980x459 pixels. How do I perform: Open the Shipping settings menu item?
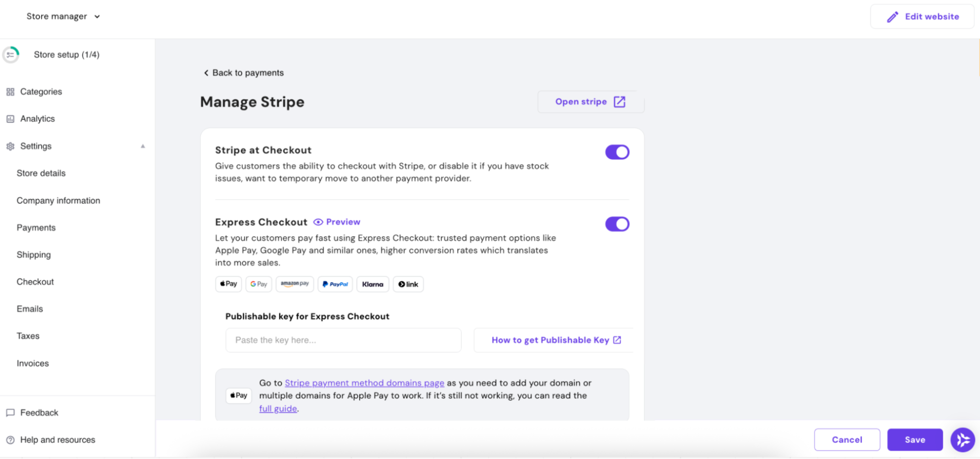(34, 255)
